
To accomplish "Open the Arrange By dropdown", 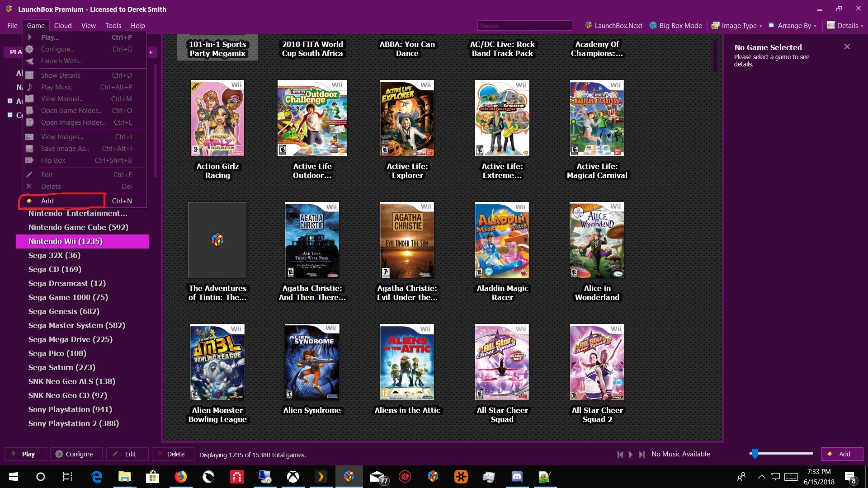I will [x=793, y=26].
